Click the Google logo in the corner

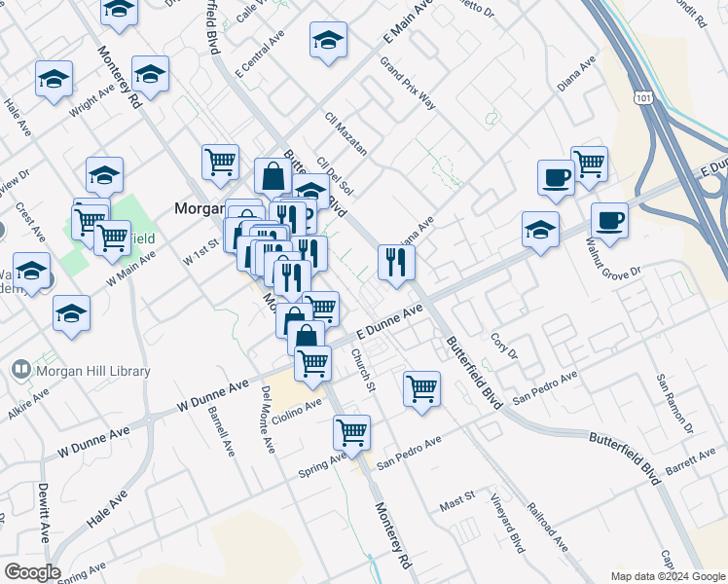tap(32, 573)
